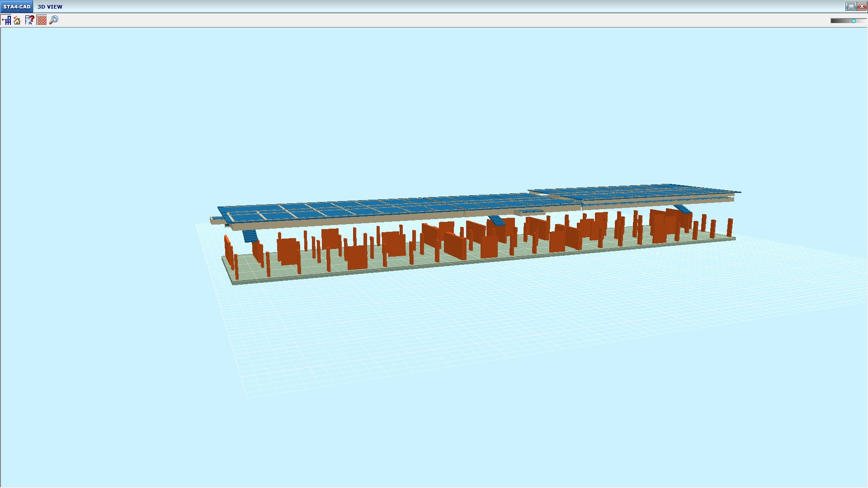This screenshot has width=868, height=488.
Task: Click the maximize window button
Action: (x=851, y=6)
